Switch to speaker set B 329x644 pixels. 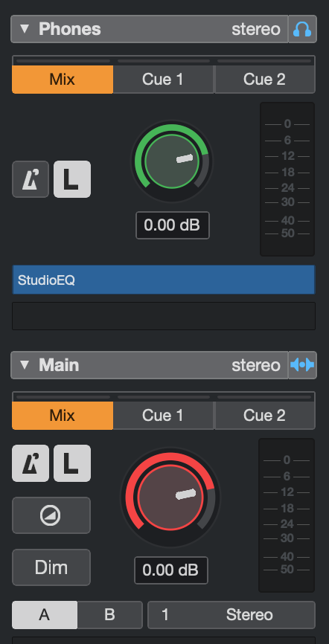[x=110, y=615]
